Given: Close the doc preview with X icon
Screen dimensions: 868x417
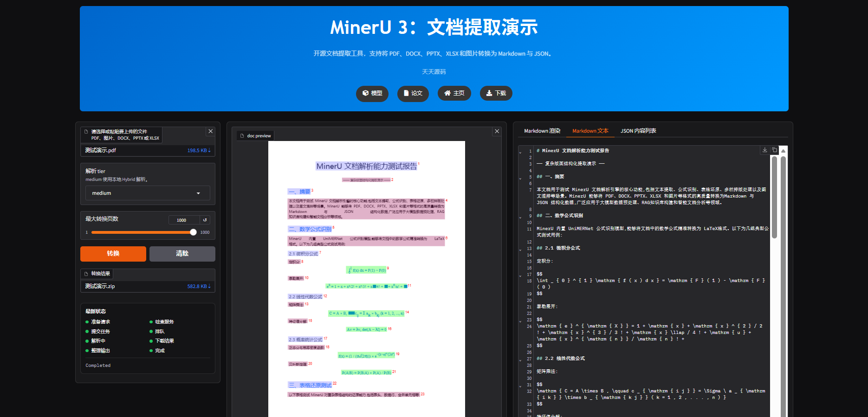Looking at the screenshot, I should point(497,131).
